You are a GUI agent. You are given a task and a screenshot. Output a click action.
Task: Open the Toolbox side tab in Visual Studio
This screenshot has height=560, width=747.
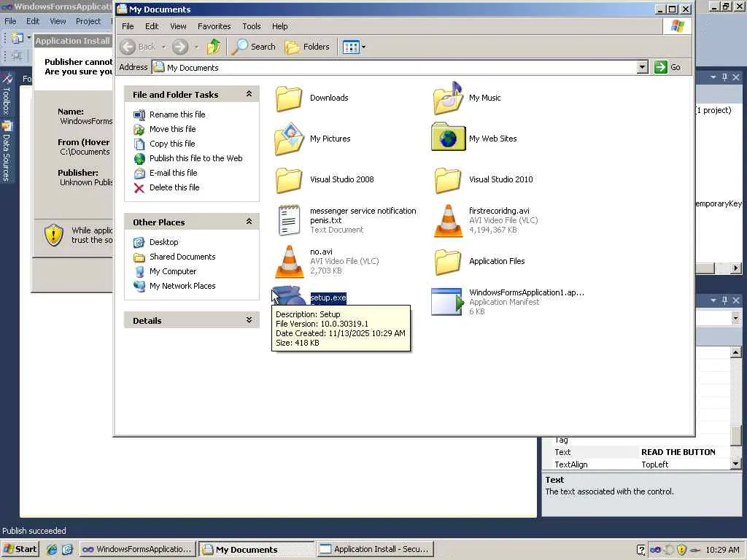tap(7, 94)
